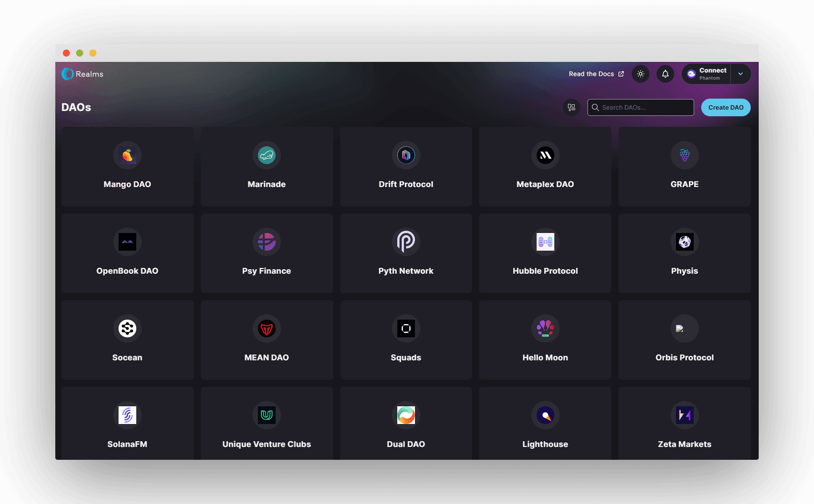Click the Metaplex DAO logo
Screen dimensions: 814x504
tap(545, 155)
